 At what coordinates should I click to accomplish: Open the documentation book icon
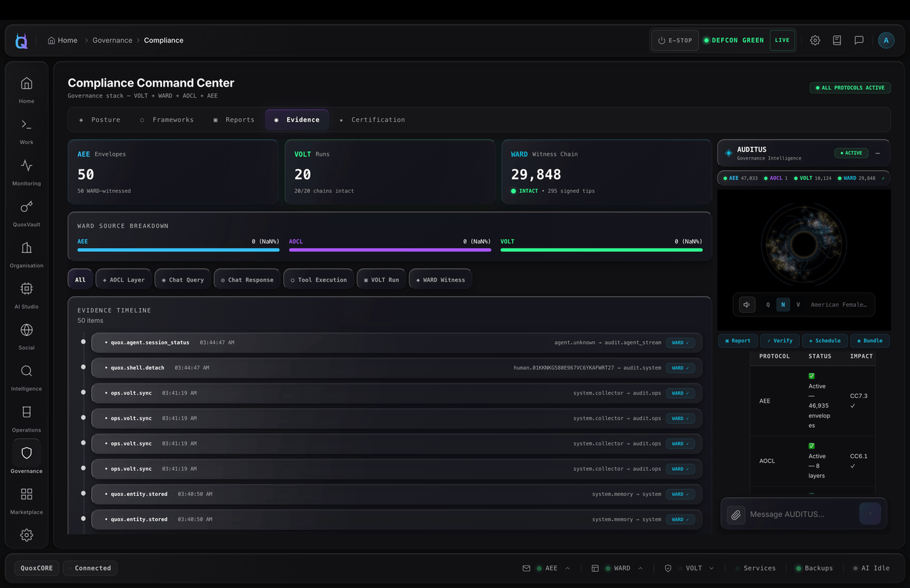tap(837, 41)
